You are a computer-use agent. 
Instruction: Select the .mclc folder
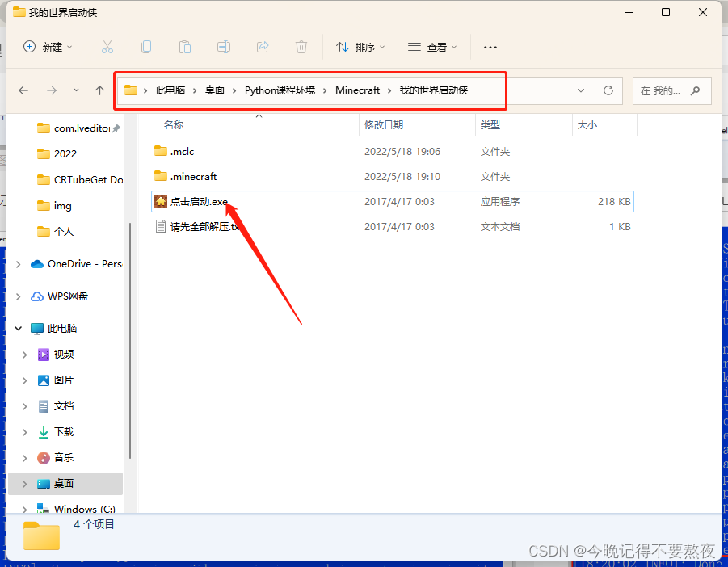(393, 152)
